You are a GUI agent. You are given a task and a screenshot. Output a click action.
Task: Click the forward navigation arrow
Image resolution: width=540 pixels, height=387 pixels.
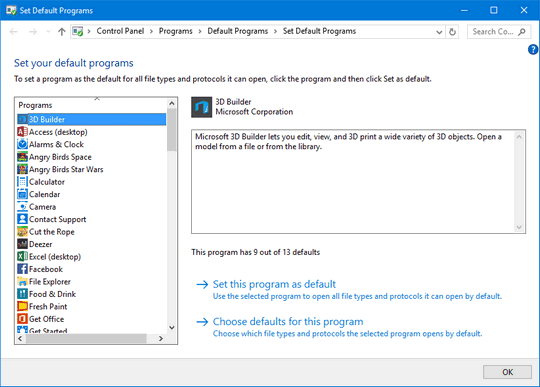(33, 32)
